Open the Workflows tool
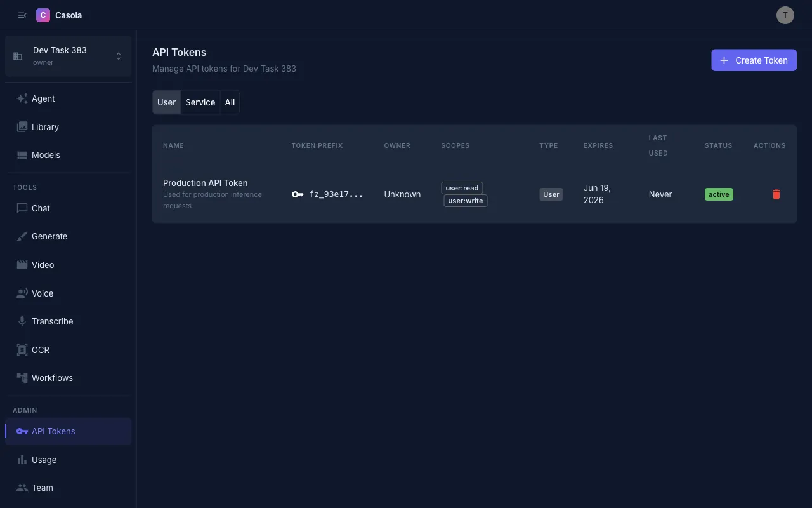 click(x=52, y=378)
